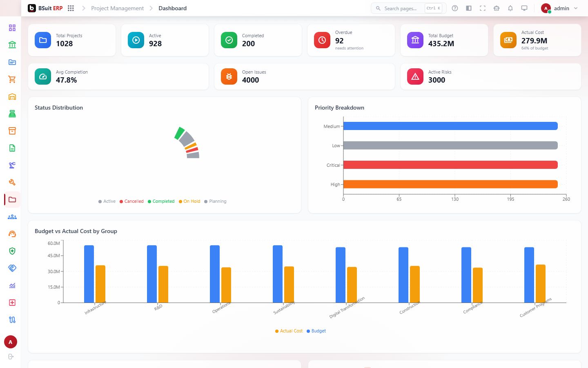Open the cash register icon in the sidebar
This screenshot has width=588, height=368.
point(12,114)
